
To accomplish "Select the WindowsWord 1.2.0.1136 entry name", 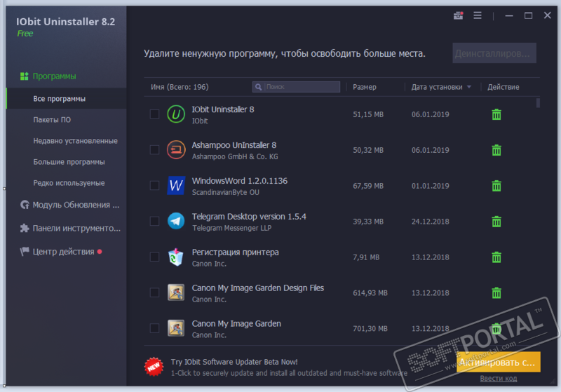I will click(239, 181).
